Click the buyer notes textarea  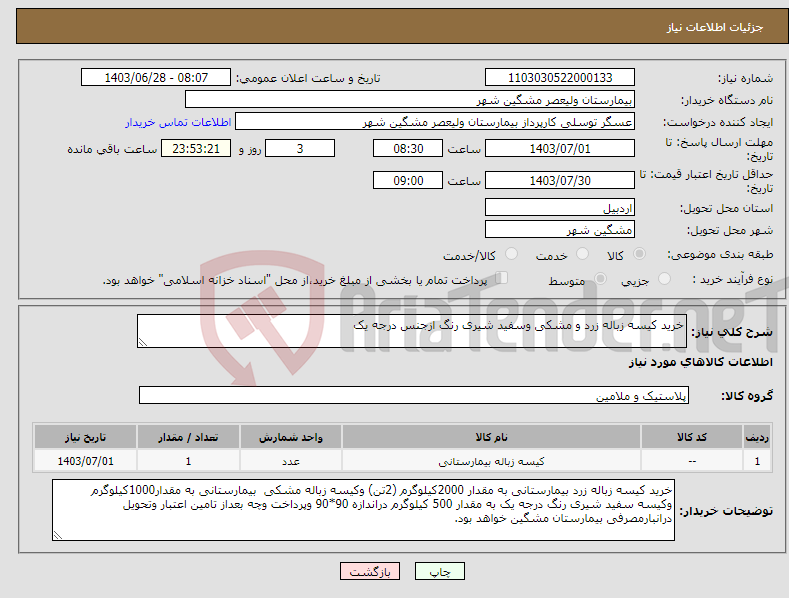[363, 510]
